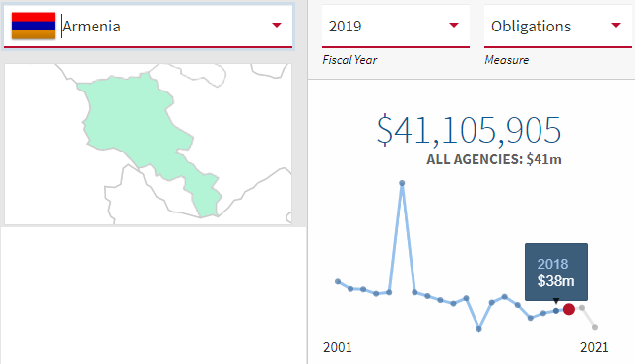635x364 pixels.
Task: Click the Armenia flag icon
Action: pyautogui.click(x=33, y=26)
